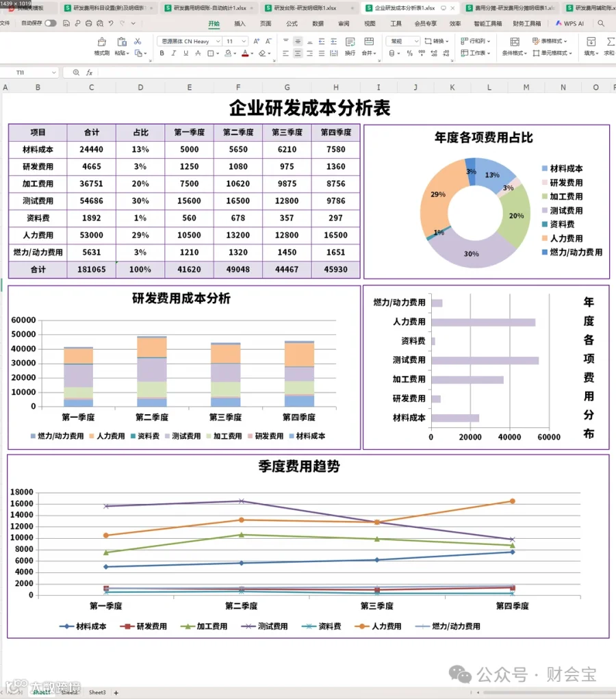The height and width of the screenshot is (699, 616).
Task: Click the underline U icon
Action: pyautogui.click(x=186, y=53)
